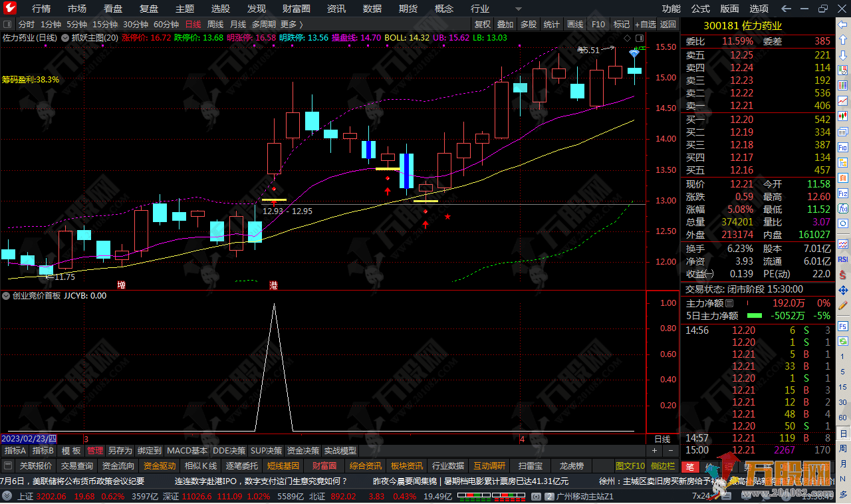
Task: Select the 分时 period
Action: point(27,24)
